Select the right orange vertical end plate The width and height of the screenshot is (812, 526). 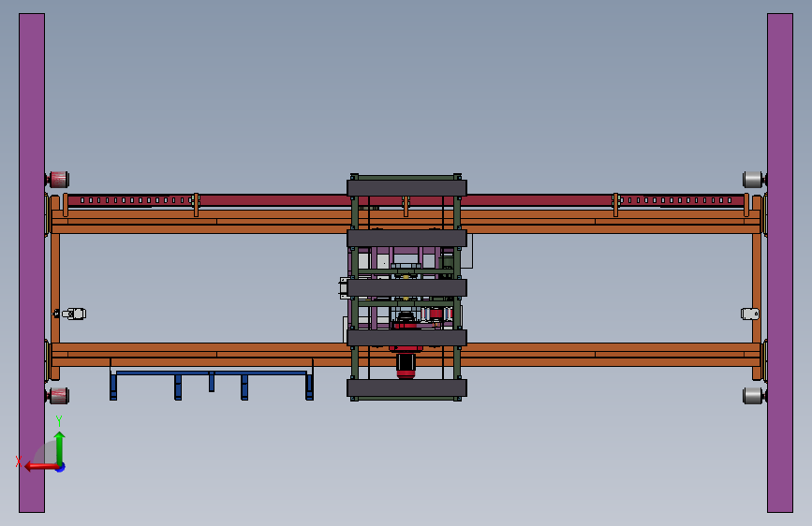pos(757,288)
